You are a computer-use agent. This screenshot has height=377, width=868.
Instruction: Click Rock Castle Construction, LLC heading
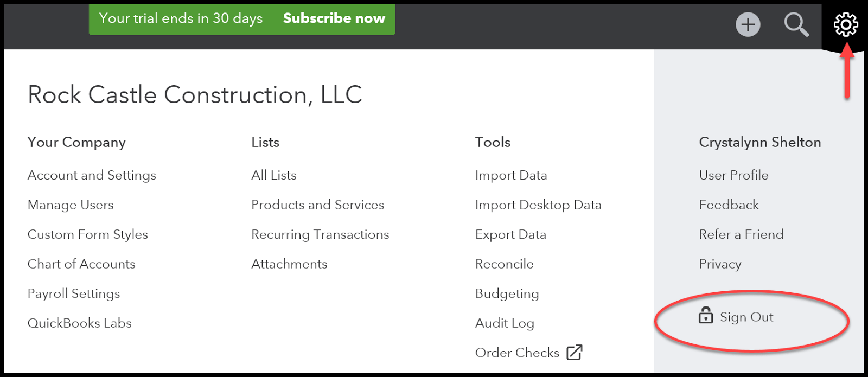coord(195,95)
